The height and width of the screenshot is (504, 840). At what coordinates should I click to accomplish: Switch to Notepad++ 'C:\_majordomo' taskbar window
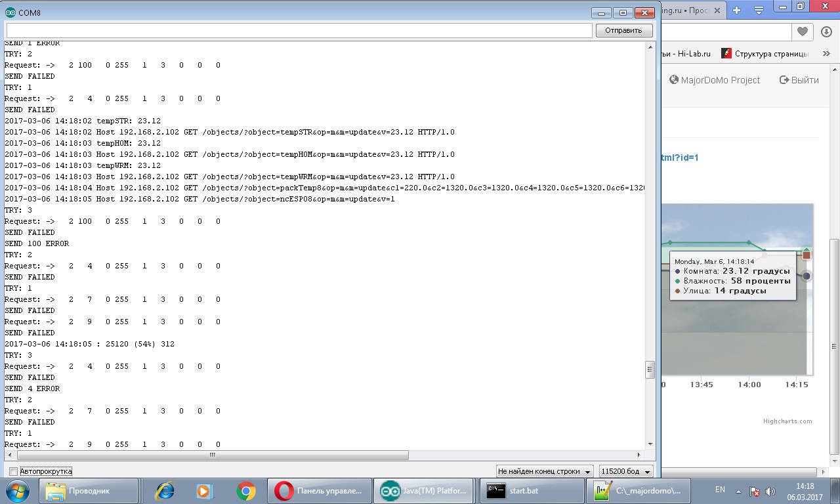pyautogui.click(x=640, y=491)
